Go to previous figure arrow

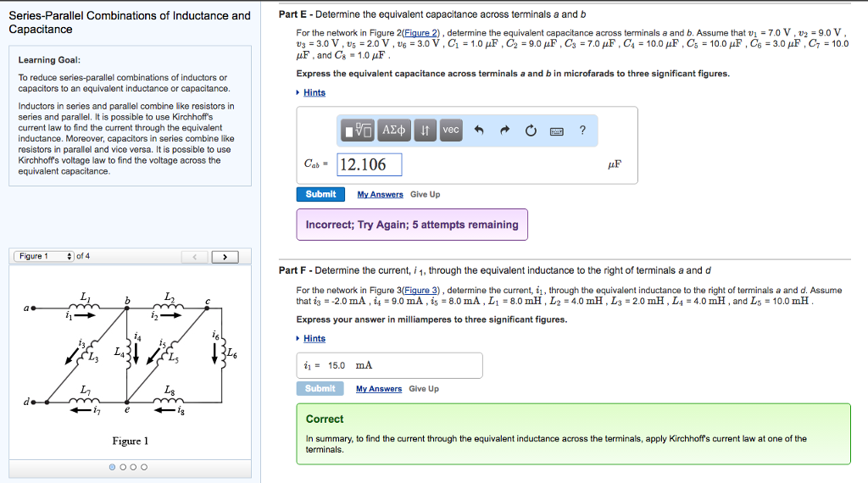click(x=194, y=257)
